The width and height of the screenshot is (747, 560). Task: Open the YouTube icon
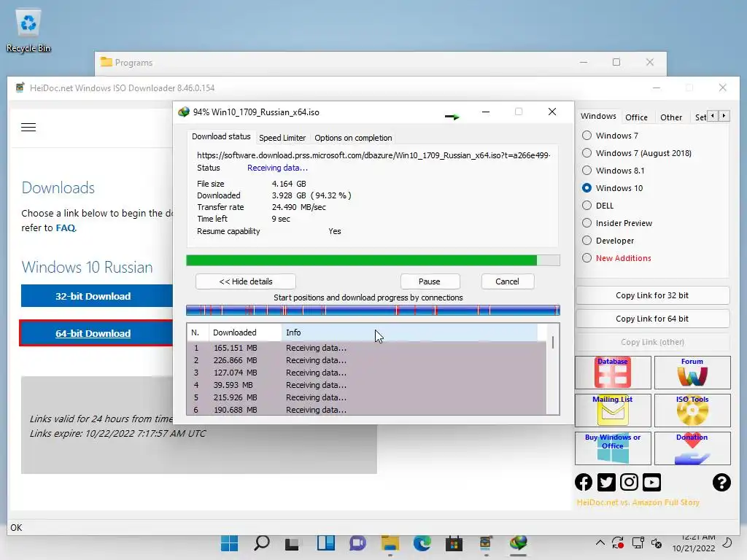click(651, 483)
